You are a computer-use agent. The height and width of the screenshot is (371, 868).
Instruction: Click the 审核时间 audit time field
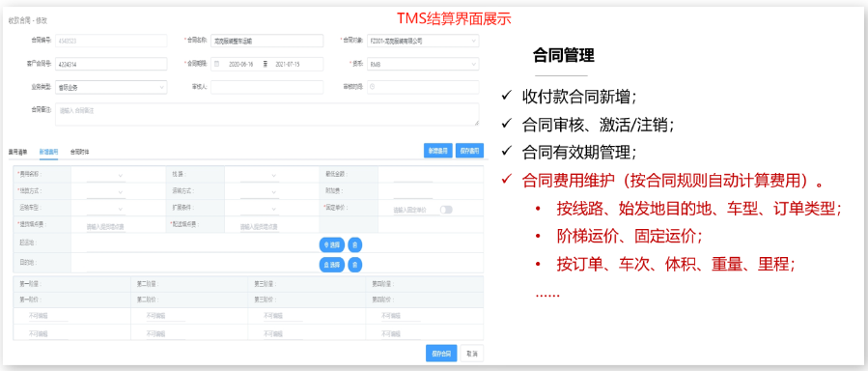point(423,87)
